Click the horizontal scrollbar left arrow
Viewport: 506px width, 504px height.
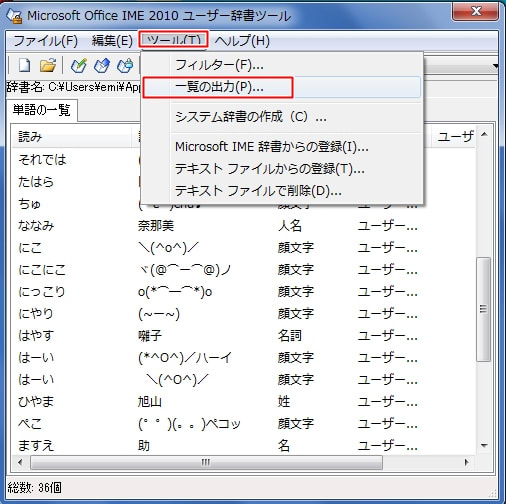20,463
